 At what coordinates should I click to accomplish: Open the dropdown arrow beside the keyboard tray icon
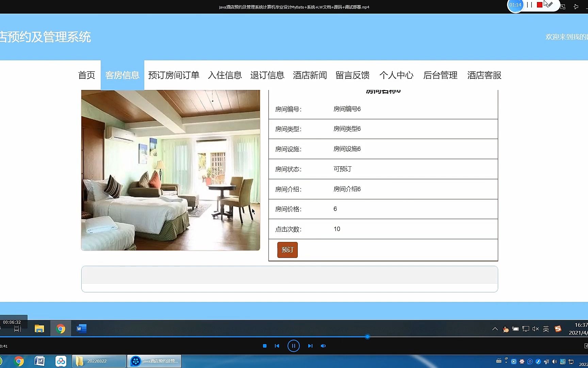click(506, 362)
